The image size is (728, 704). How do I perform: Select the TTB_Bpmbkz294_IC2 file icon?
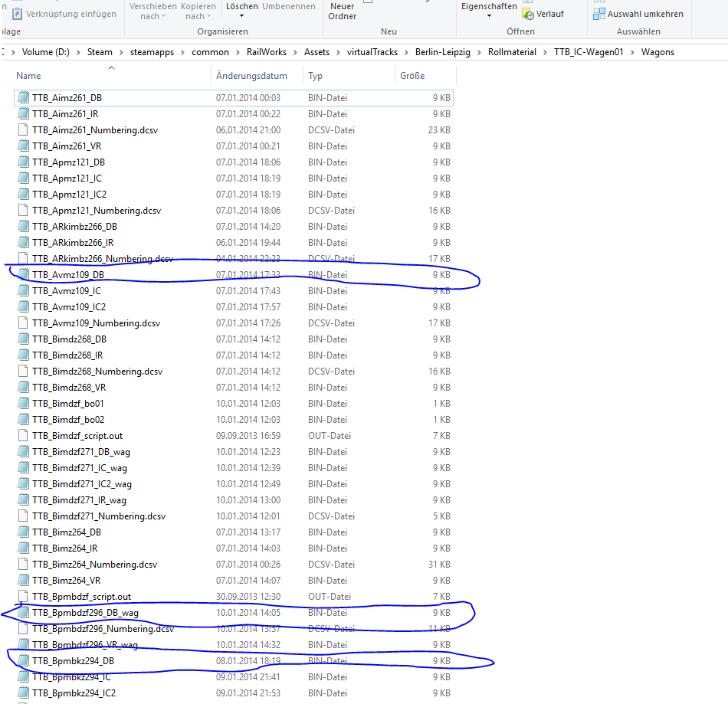point(23,693)
